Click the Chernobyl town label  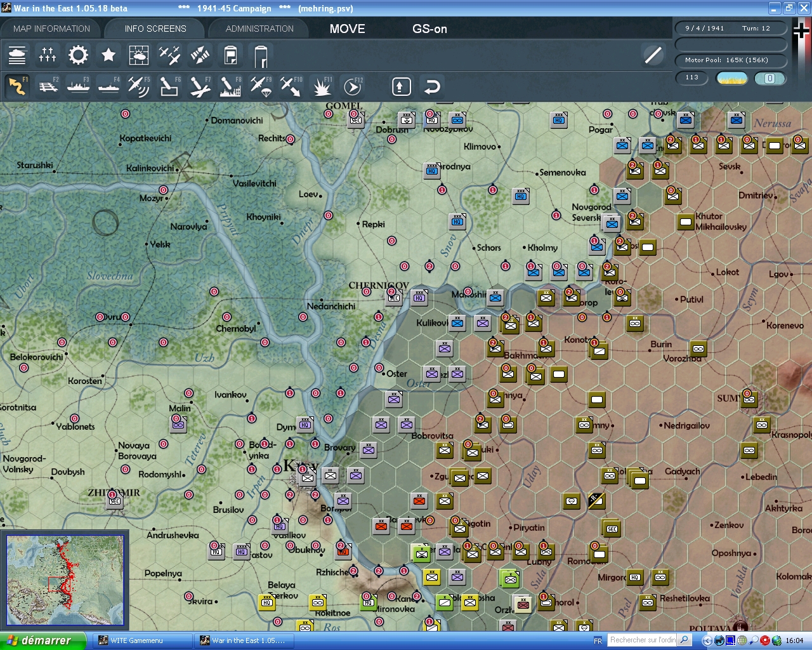[236, 329]
